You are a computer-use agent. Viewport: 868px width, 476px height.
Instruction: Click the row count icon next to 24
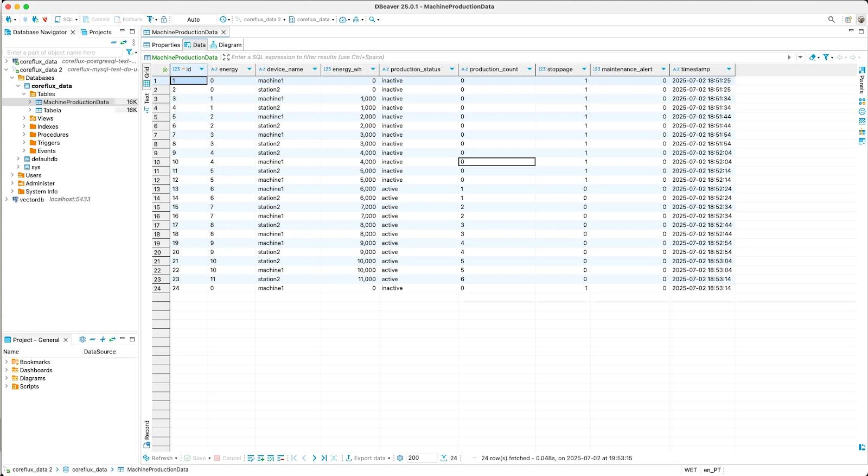click(x=444, y=458)
